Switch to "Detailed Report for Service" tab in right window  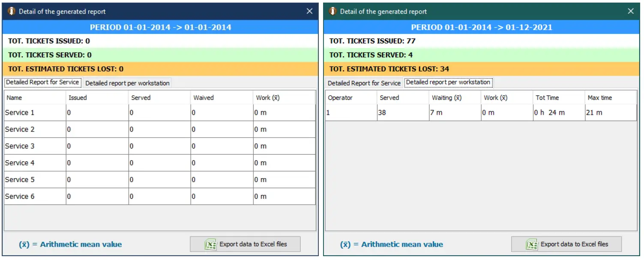[364, 83]
